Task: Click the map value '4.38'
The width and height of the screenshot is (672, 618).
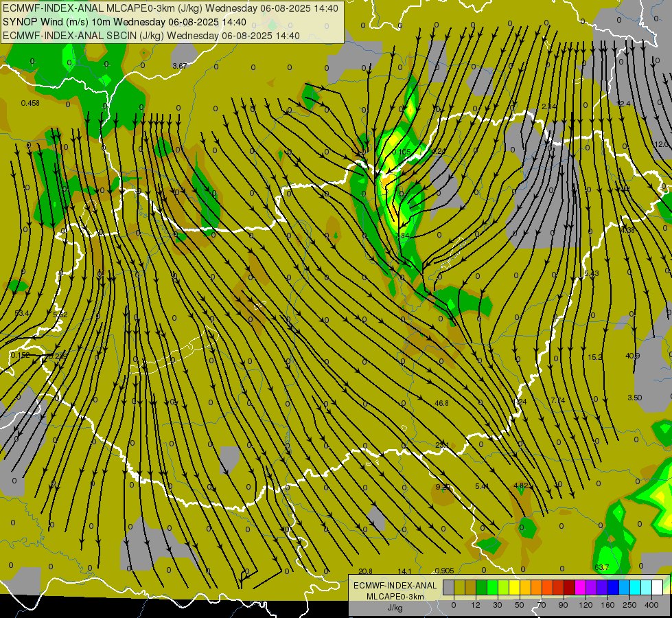Action: click(x=627, y=230)
